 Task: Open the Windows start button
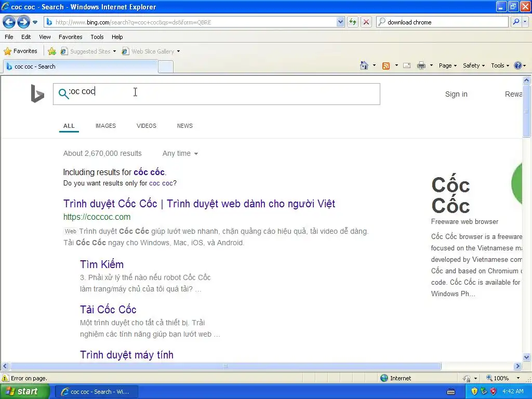[x=25, y=392]
